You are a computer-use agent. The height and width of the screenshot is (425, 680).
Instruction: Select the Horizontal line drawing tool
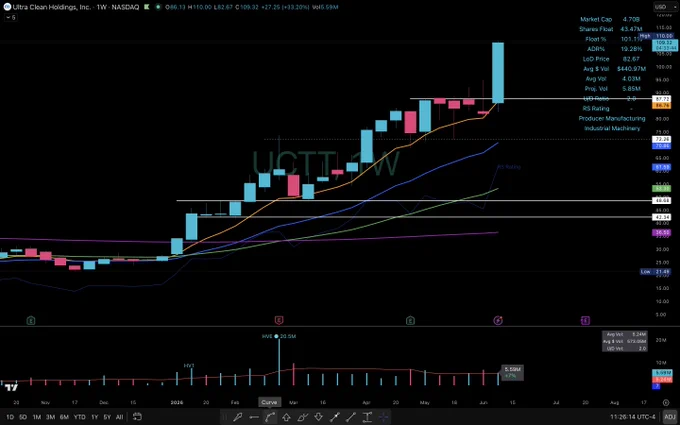click(x=254, y=417)
